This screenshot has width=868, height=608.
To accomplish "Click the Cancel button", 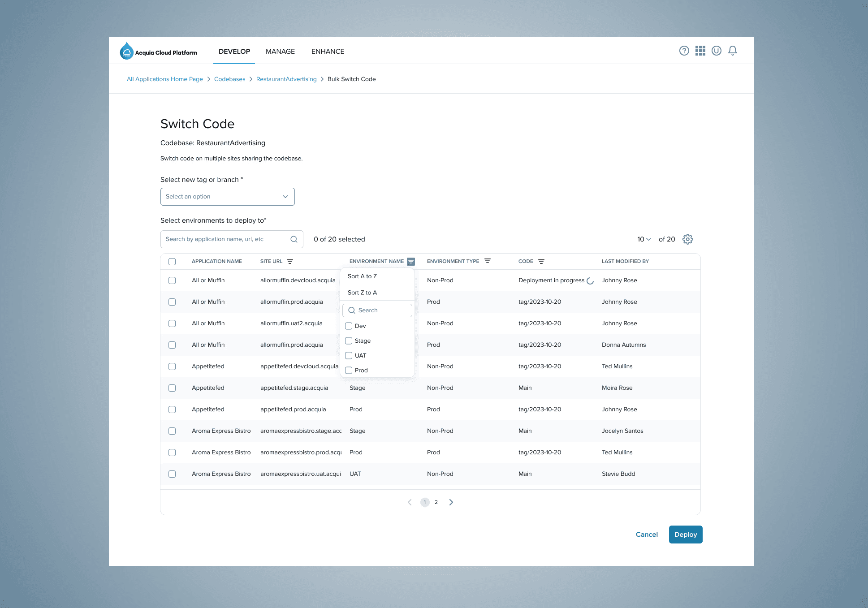I will [646, 534].
